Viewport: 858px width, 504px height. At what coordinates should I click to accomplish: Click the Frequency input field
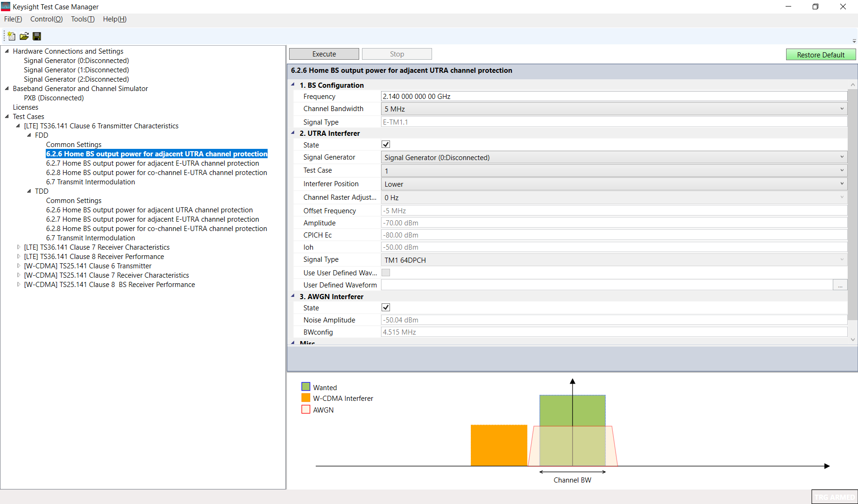coord(614,97)
